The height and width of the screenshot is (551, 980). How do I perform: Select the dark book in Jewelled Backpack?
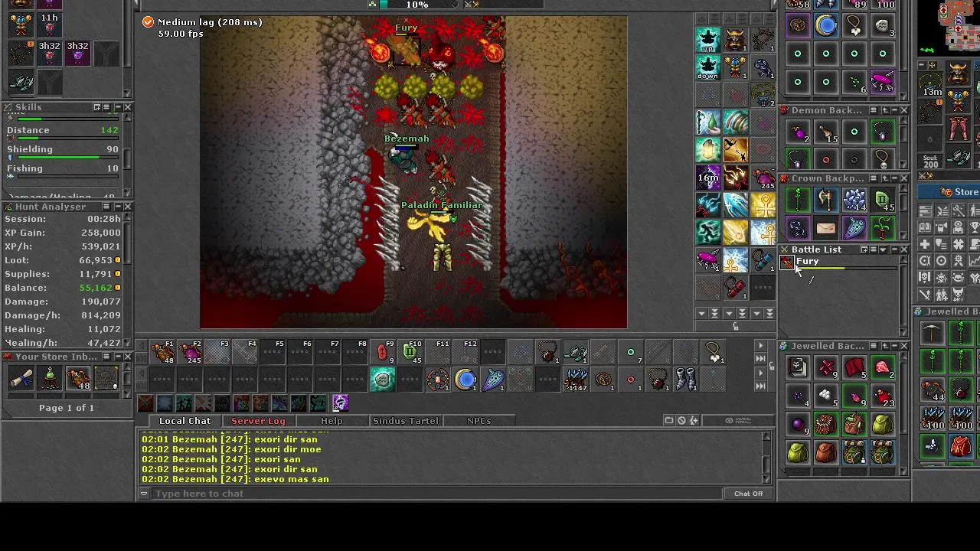click(797, 368)
